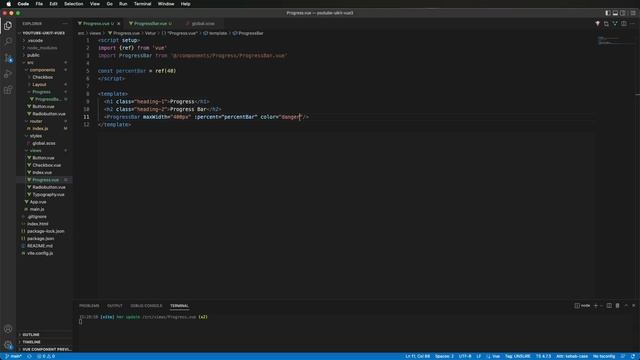Switch to the ProgressBar.vue editor tab
640x360 pixels.
coord(150,24)
